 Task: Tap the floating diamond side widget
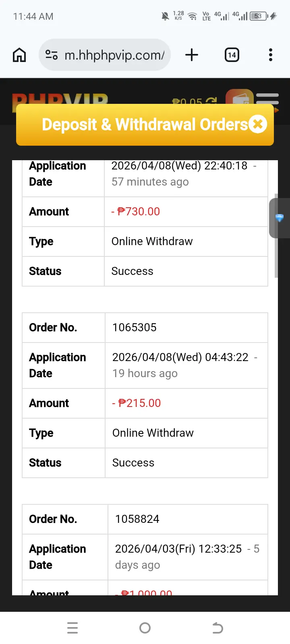[280, 218]
